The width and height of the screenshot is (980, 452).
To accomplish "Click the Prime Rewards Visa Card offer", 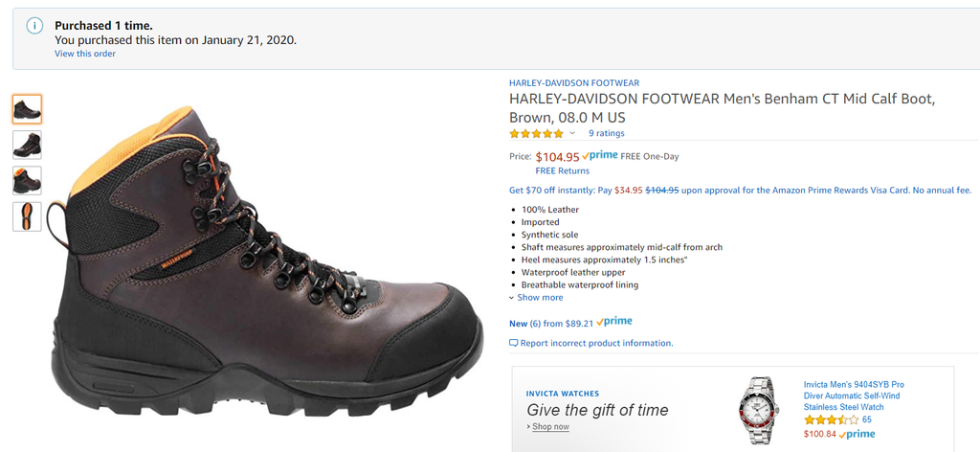I will pos(740,190).
